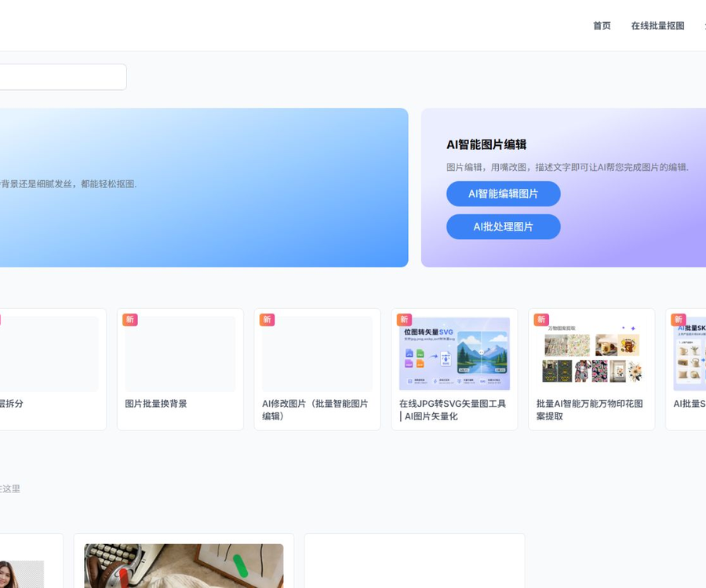
Task: Click the blank thumbnail of 图片批量换背景
Action: tap(180, 354)
